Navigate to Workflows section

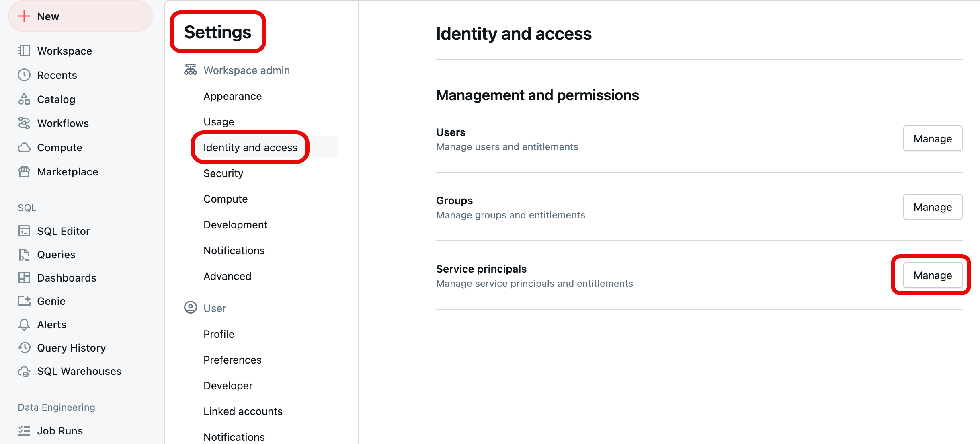[63, 123]
